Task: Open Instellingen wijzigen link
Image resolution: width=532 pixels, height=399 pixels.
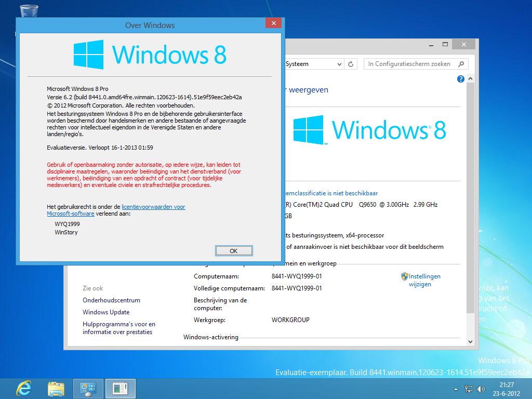Action: pos(424,280)
